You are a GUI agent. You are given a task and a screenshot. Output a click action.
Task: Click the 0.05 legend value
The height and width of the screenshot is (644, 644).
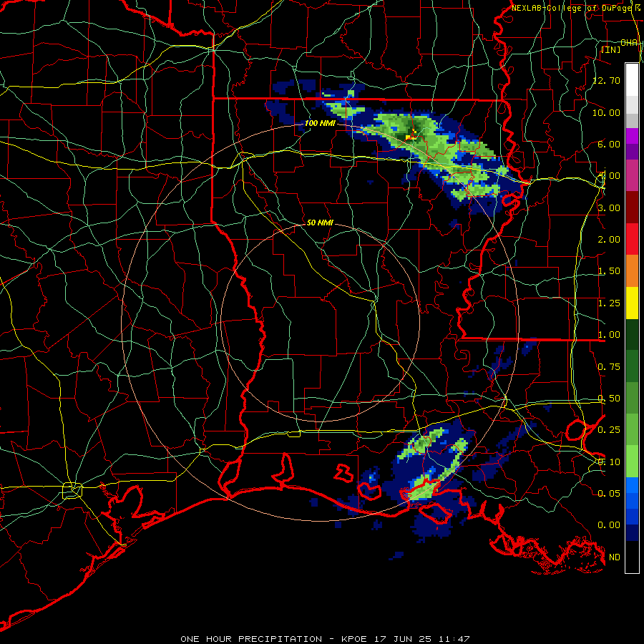coord(609,494)
